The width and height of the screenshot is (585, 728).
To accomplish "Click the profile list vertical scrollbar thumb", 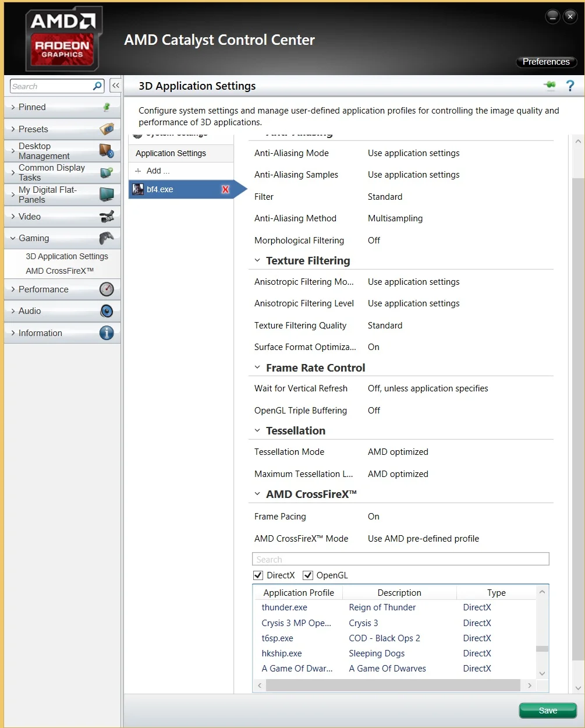I will tap(542, 649).
